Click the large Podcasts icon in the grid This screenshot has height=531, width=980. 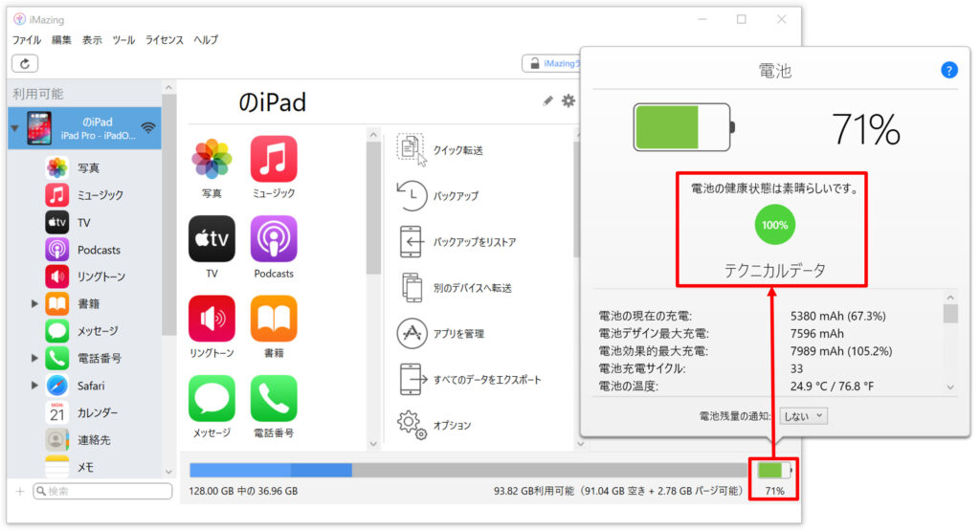tap(274, 238)
